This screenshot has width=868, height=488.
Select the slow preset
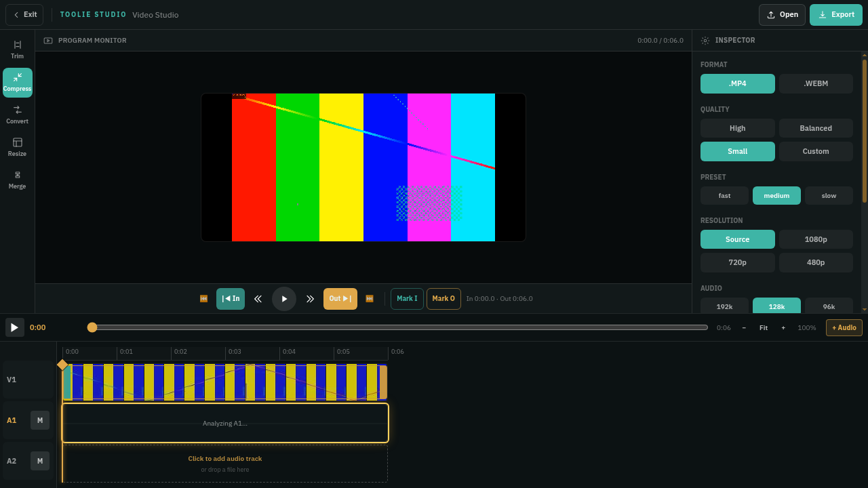click(x=829, y=195)
